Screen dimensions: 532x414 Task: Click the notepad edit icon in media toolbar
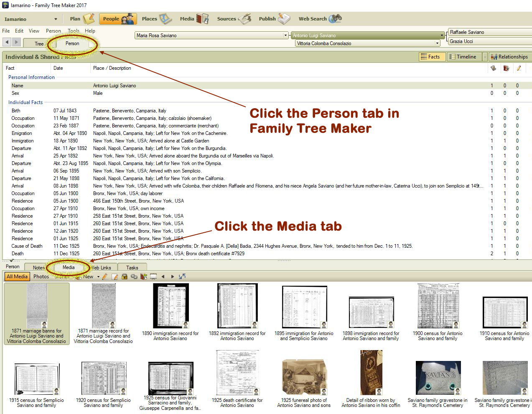coord(115,277)
